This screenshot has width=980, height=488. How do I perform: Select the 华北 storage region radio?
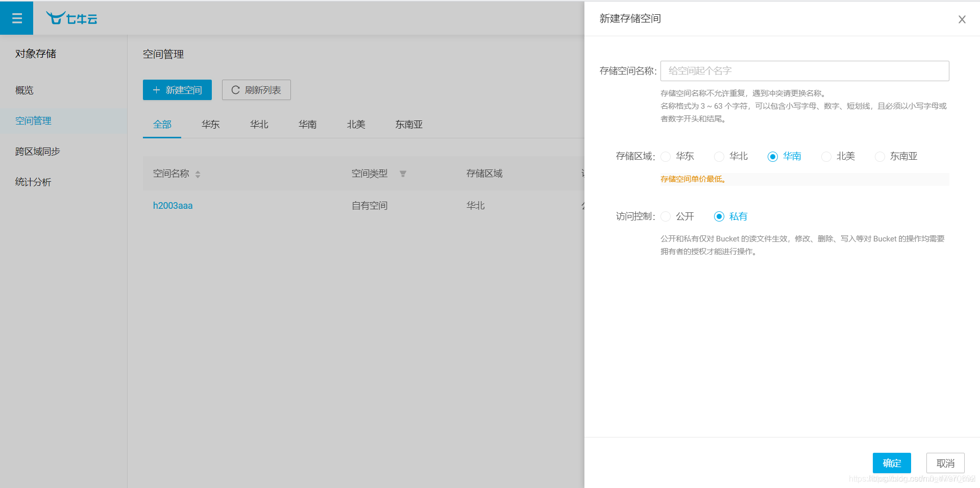tap(719, 157)
